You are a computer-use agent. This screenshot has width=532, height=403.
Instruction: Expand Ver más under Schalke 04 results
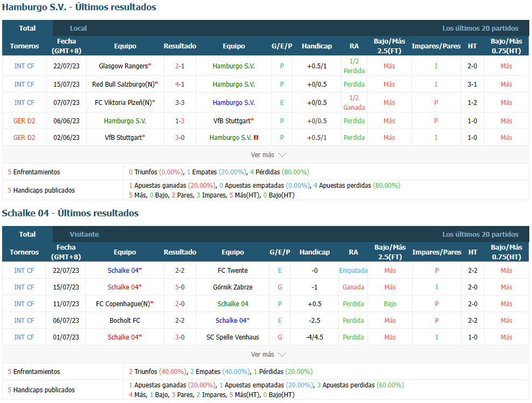click(x=268, y=355)
